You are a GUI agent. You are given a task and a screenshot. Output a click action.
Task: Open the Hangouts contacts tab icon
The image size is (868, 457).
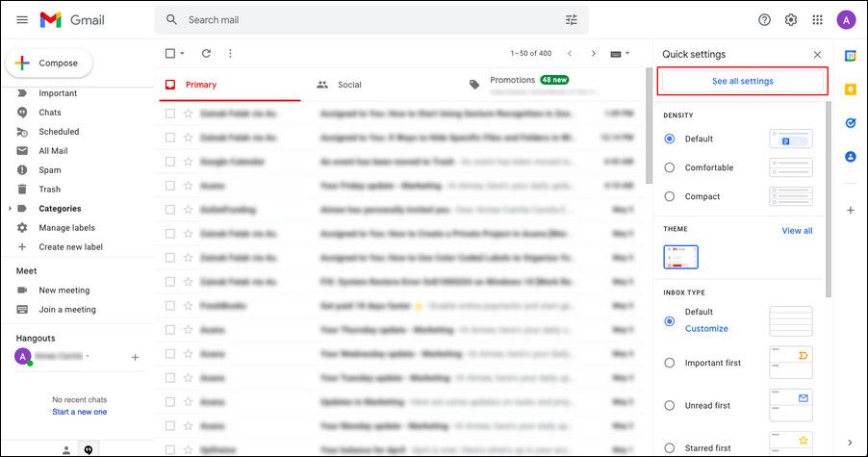(x=66, y=450)
